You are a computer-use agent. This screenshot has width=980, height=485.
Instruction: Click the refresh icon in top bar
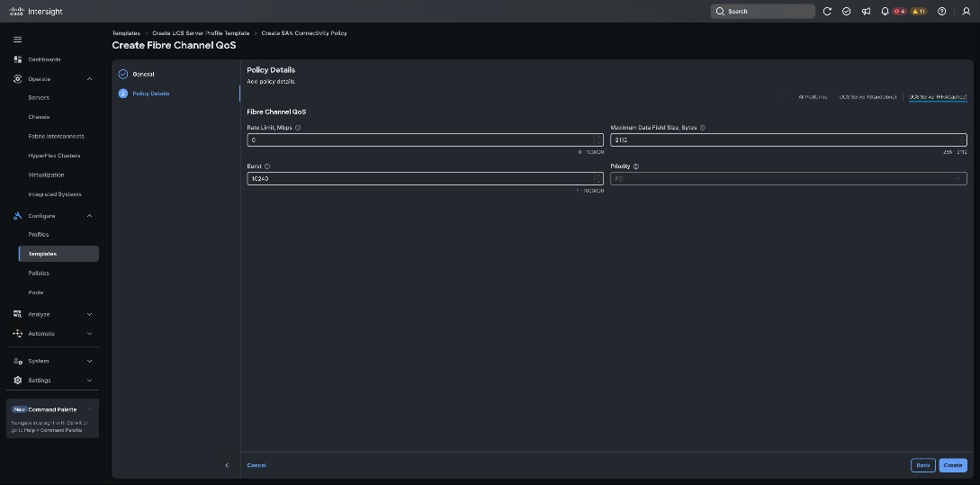(x=827, y=12)
